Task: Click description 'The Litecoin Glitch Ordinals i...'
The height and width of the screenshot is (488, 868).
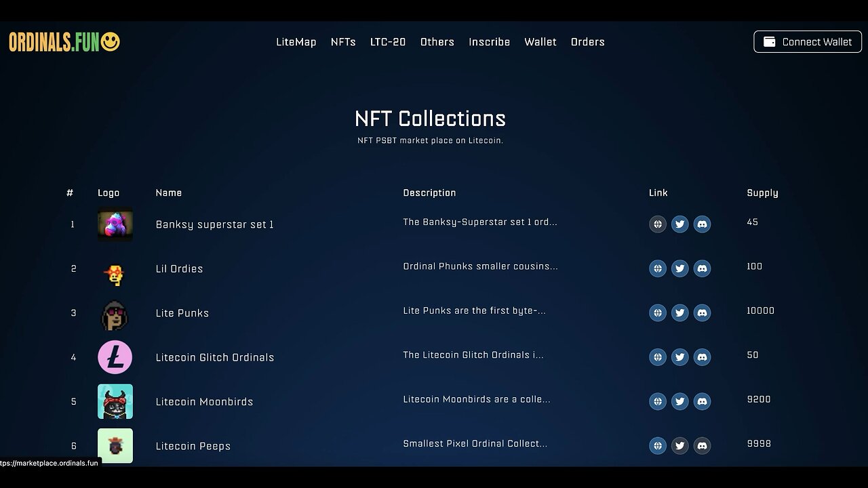Action: point(473,354)
